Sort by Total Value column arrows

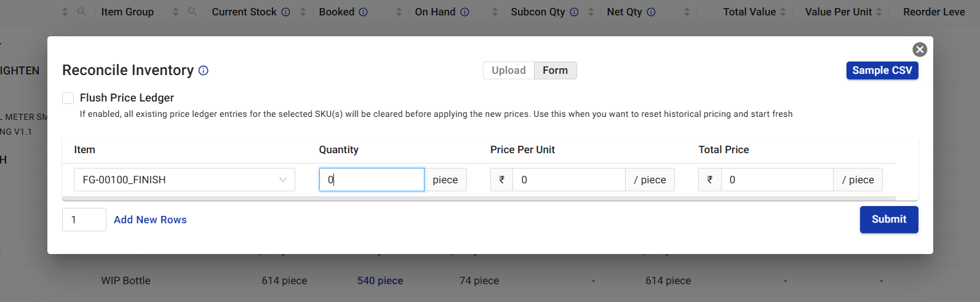tap(783, 12)
